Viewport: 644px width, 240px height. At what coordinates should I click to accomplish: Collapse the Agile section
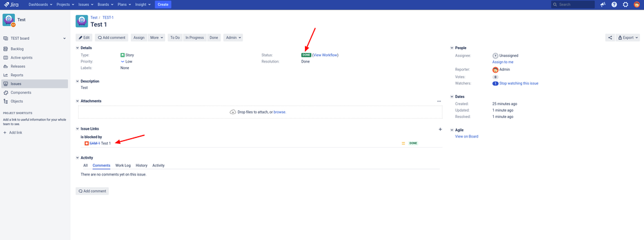click(452, 130)
